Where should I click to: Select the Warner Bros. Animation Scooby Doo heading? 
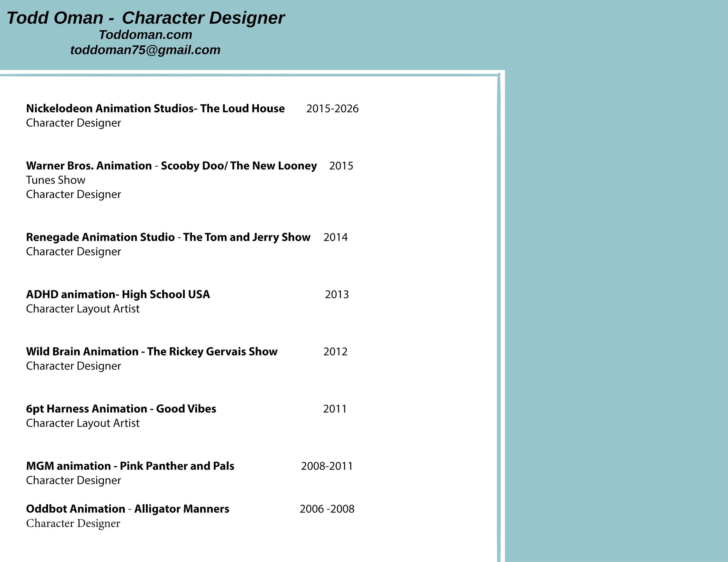click(x=171, y=166)
